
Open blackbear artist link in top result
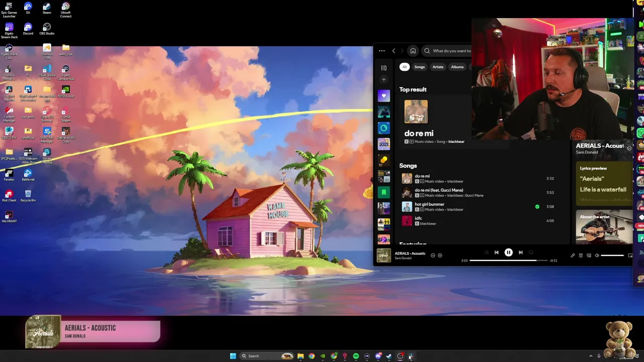click(456, 142)
